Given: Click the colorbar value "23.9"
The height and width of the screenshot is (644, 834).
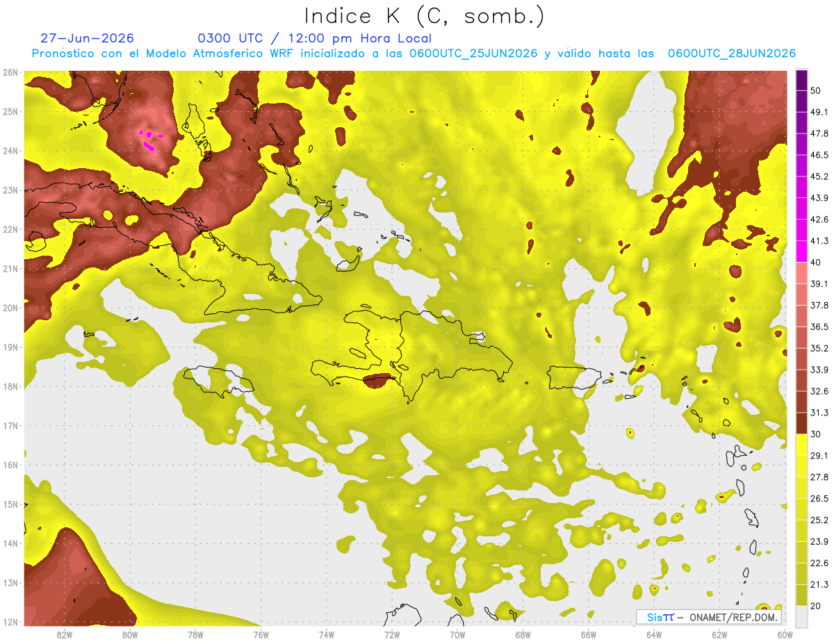Looking at the screenshot, I should [x=819, y=541].
